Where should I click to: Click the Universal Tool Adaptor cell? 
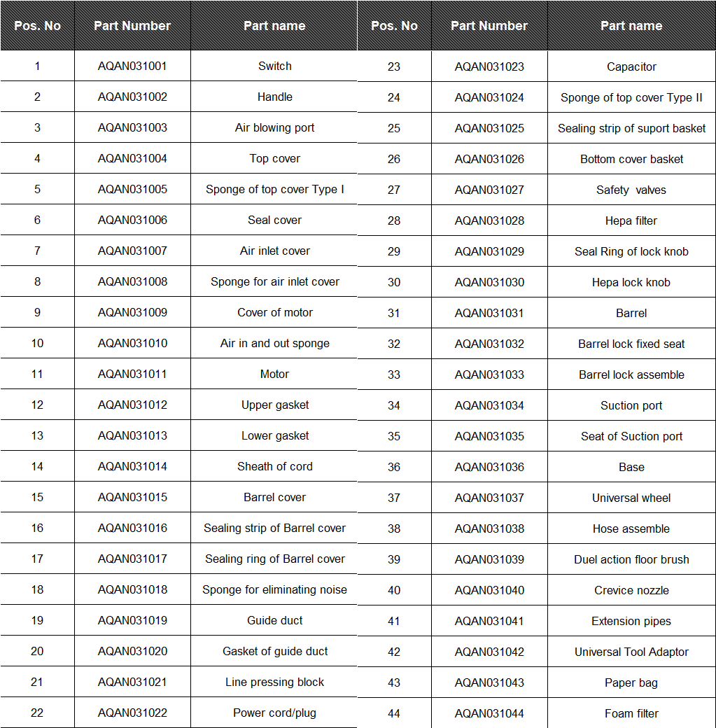coord(631,652)
